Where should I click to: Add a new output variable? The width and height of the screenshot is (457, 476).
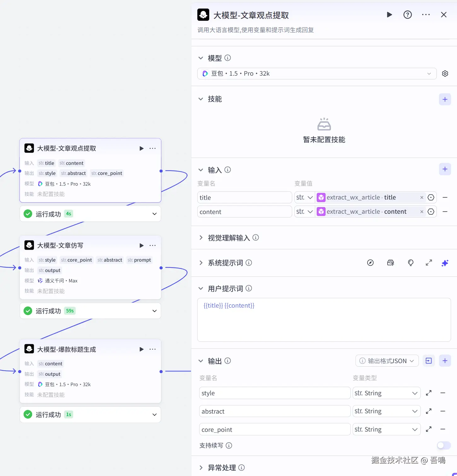(x=445, y=361)
